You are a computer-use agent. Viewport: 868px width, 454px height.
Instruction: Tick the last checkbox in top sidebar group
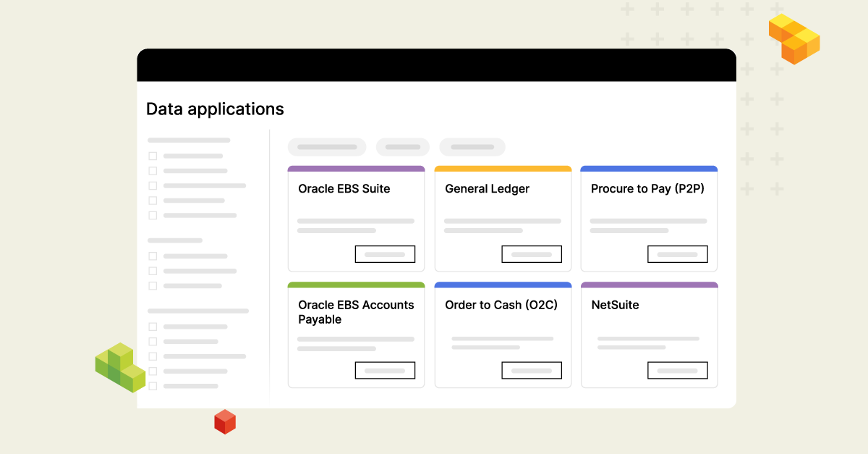153,215
